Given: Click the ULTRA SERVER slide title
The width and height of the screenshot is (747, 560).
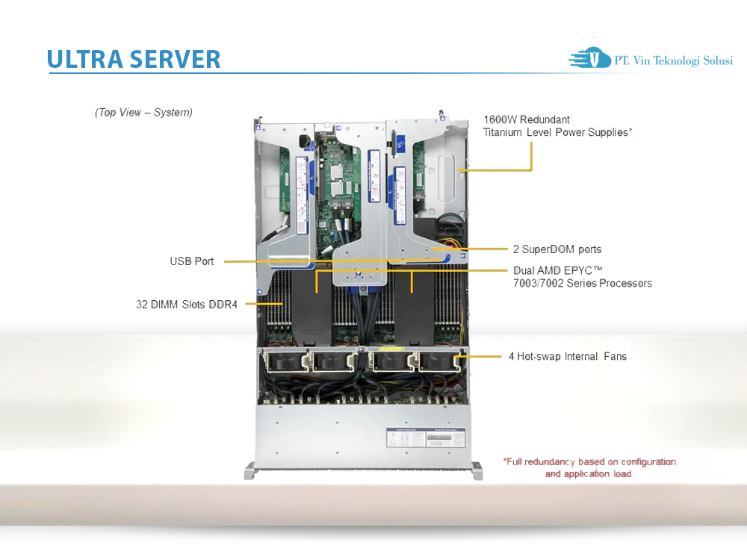Looking at the screenshot, I should tap(134, 60).
